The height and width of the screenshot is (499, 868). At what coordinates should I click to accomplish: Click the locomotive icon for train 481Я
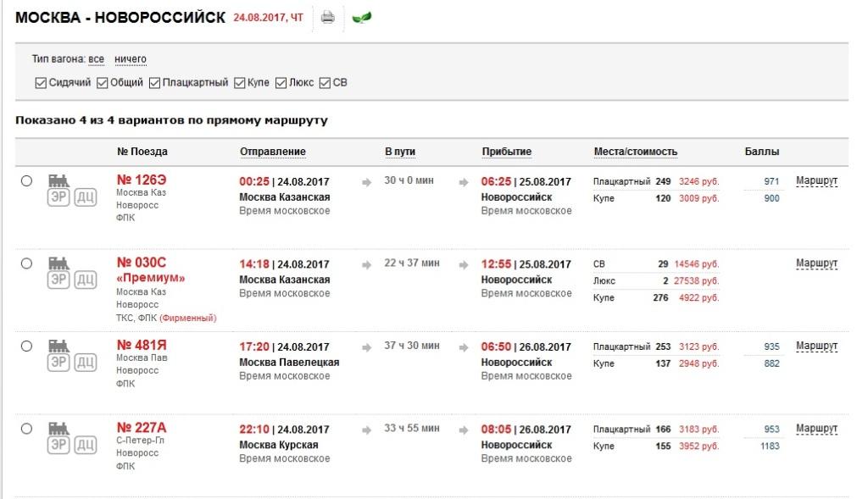pos(58,345)
